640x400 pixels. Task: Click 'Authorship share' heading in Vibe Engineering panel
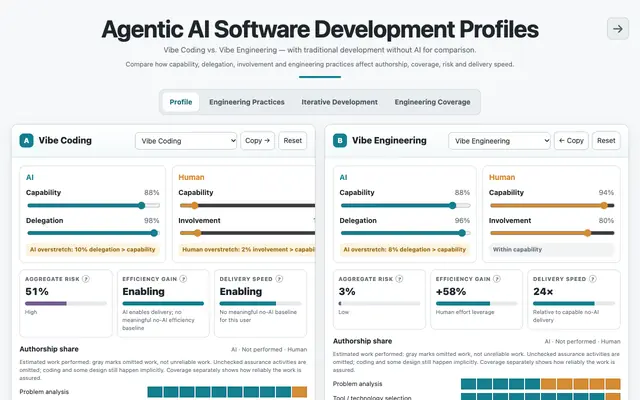[362, 341]
